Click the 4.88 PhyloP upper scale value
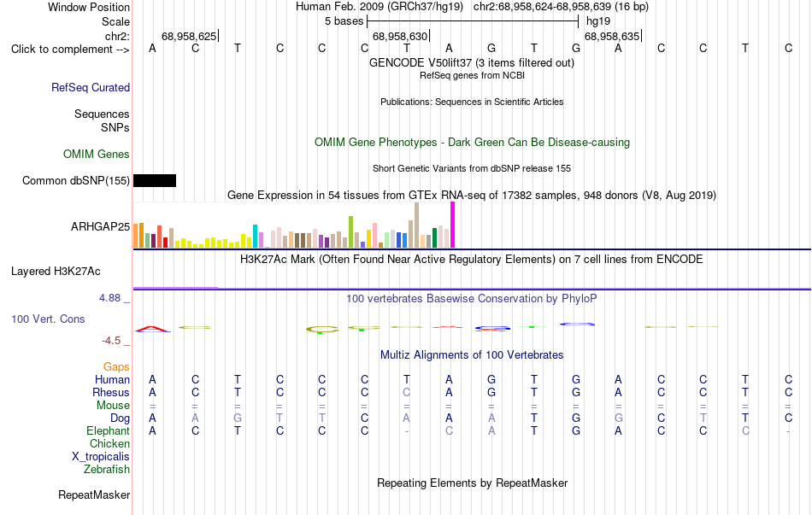This screenshot has height=515, width=812. 109,298
